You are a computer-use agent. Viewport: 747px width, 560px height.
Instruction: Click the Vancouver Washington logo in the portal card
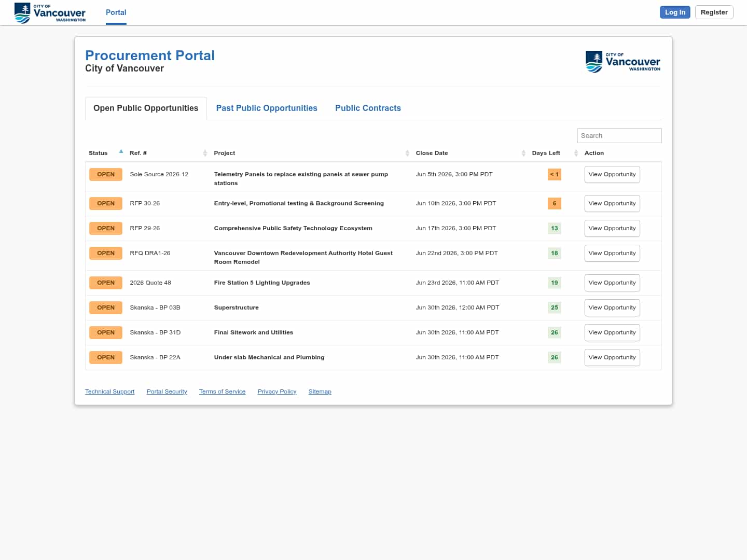pyautogui.click(x=623, y=62)
